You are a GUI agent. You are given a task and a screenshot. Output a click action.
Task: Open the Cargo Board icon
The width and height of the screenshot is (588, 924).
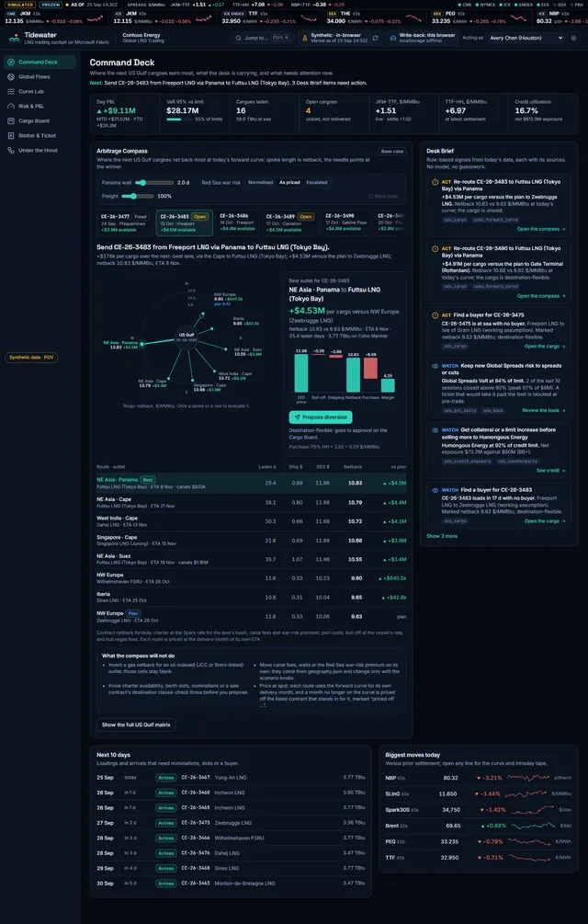pyautogui.click(x=11, y=120)
